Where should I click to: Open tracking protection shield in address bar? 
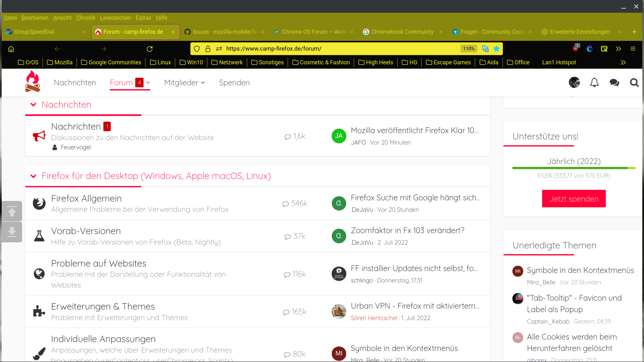[197, 49]
